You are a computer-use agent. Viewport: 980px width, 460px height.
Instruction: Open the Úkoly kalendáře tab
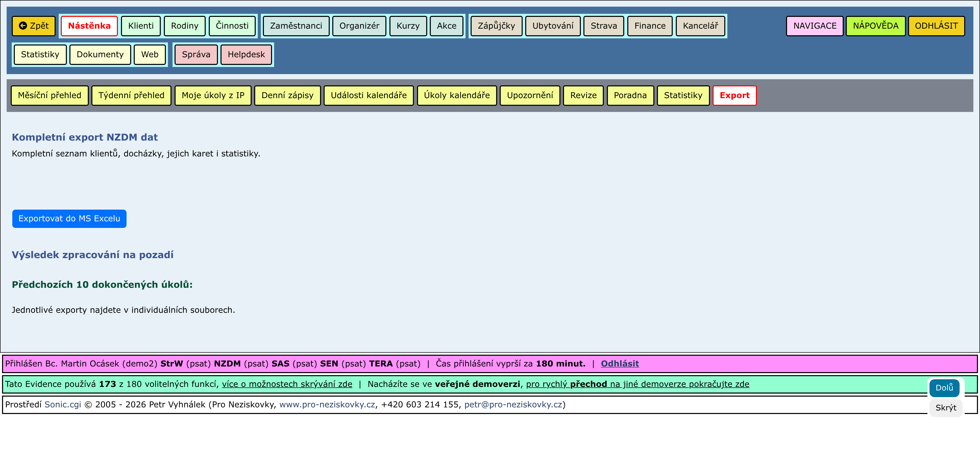click(x=457, y=95)
